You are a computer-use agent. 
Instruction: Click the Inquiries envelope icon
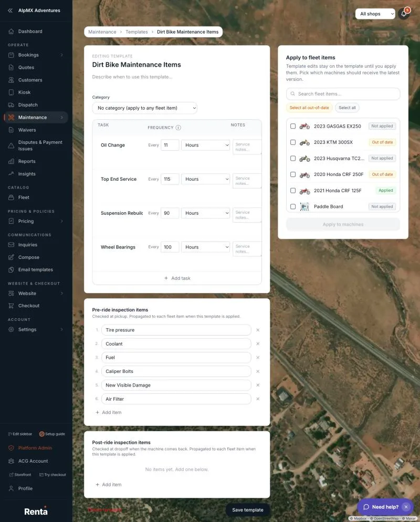tap(11, 245)
